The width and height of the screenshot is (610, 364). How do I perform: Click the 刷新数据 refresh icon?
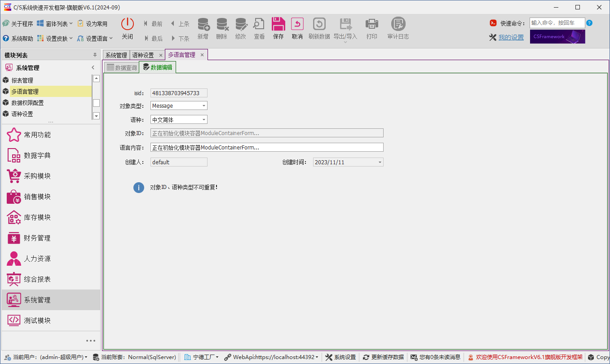[x=319, y=24]
